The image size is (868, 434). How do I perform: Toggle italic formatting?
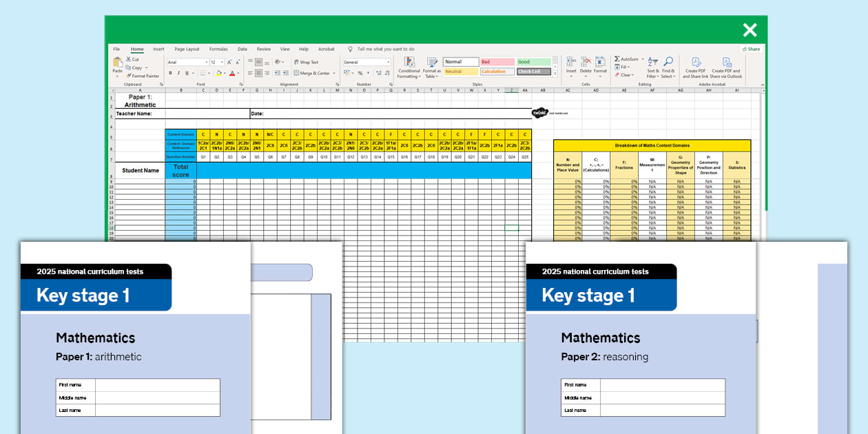pyautogui.click(x=178, y=72)
